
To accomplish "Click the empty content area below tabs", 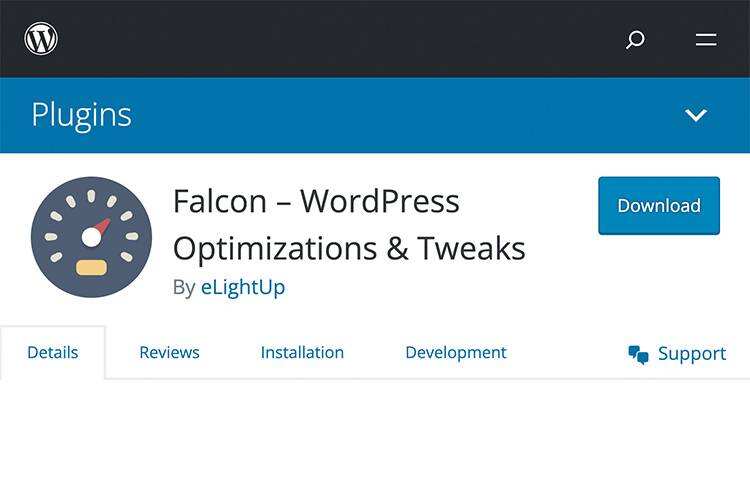I will point(375,430).
